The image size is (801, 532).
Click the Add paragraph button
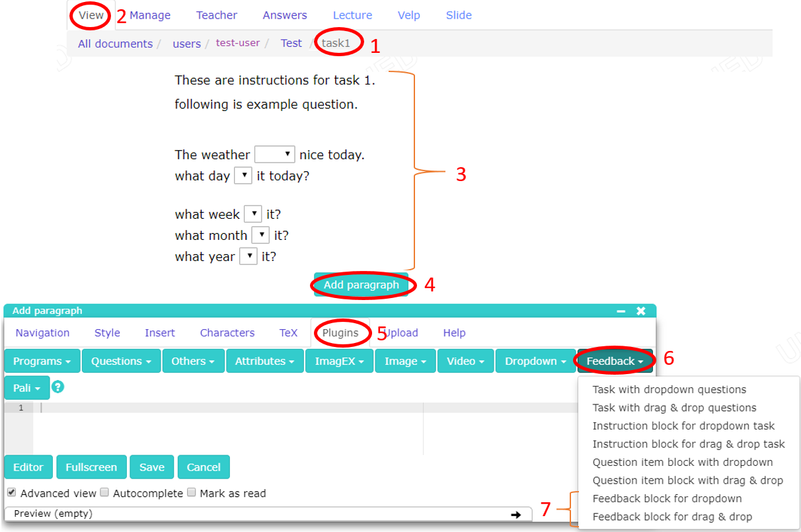[361, 285]
